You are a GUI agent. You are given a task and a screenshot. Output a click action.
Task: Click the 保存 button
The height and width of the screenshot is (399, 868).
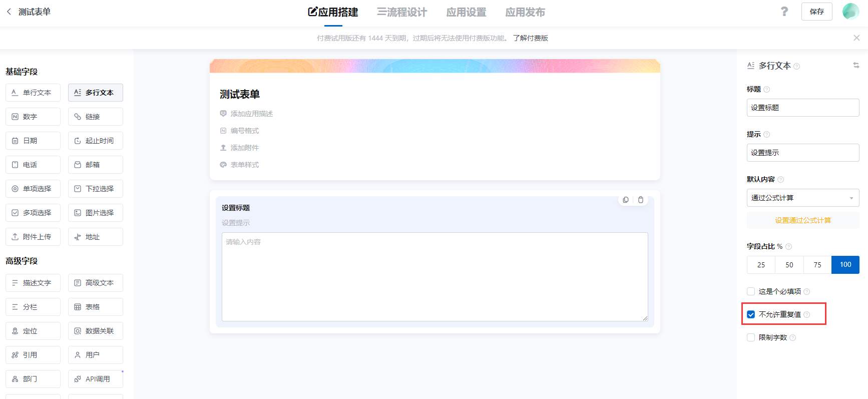816,12
